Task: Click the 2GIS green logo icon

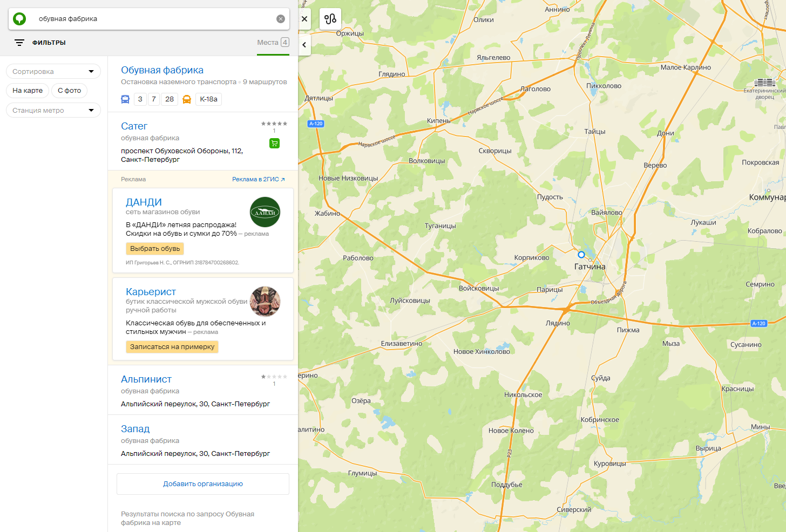Action: (x=19, y=19)
